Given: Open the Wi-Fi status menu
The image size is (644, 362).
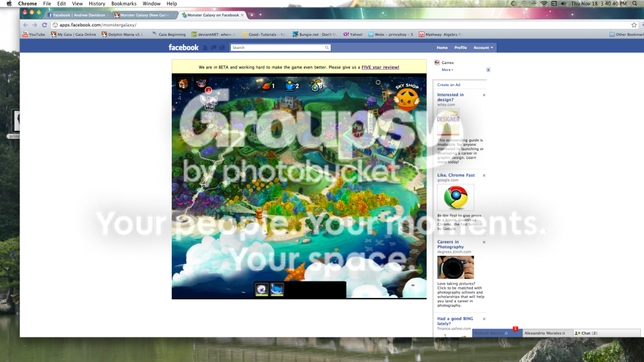Looking at the screenshot, I should 544,4.
